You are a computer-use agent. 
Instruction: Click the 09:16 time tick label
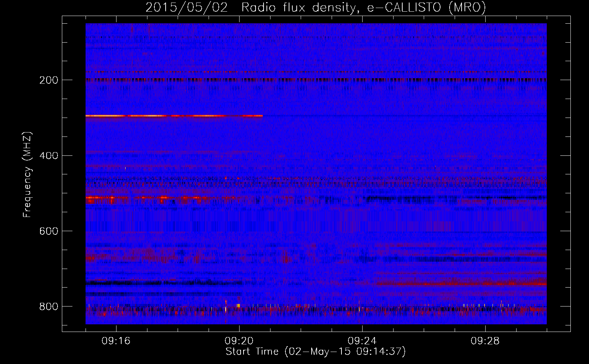(x=116, y=341)
